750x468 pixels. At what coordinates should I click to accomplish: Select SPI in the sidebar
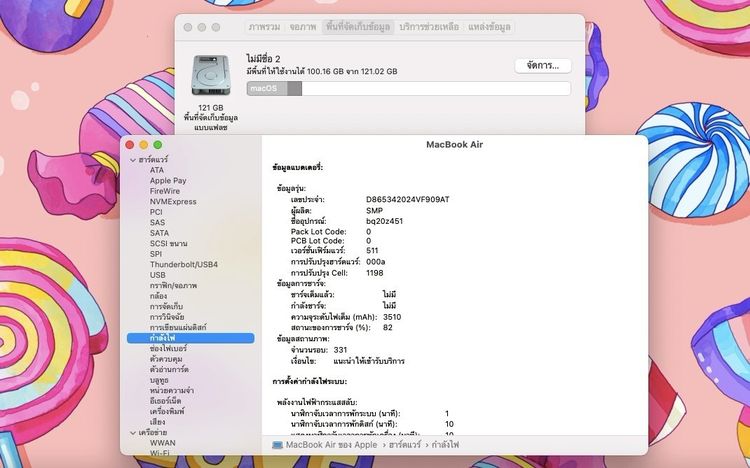click(156, 254)
